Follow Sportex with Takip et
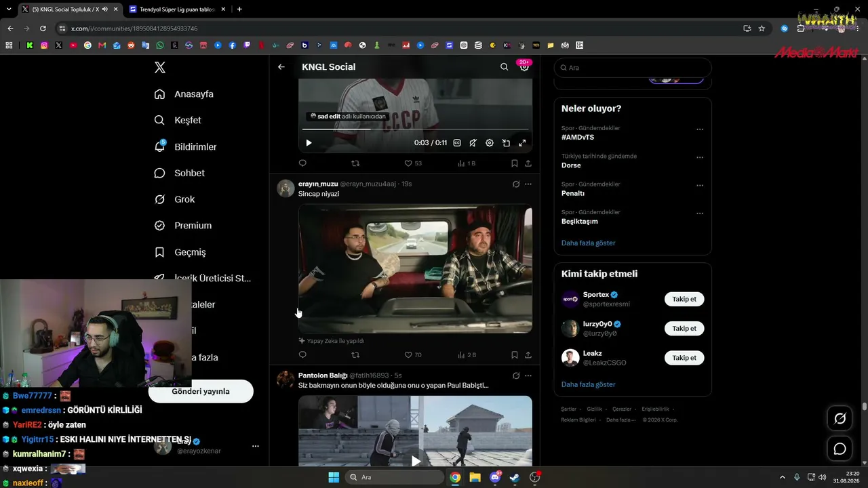This screenshot has width=868, height=488. pyautogui.click(x=684, y=299)
